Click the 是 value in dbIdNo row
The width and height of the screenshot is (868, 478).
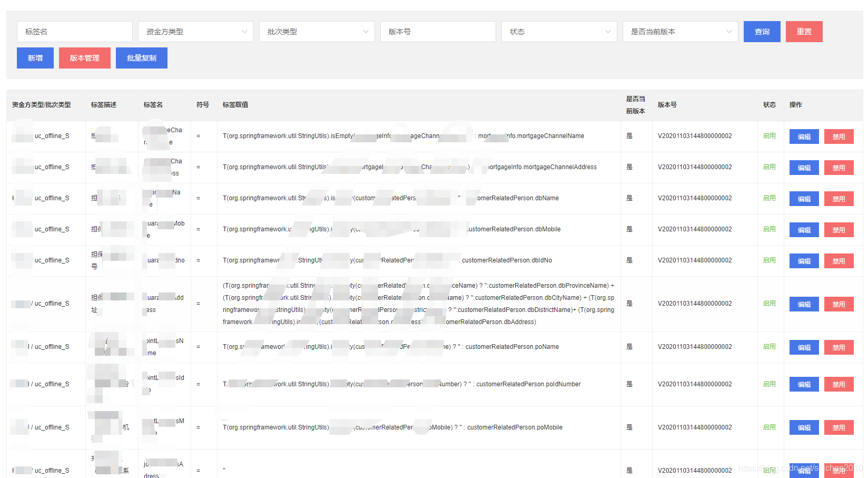tap(629, 260)
